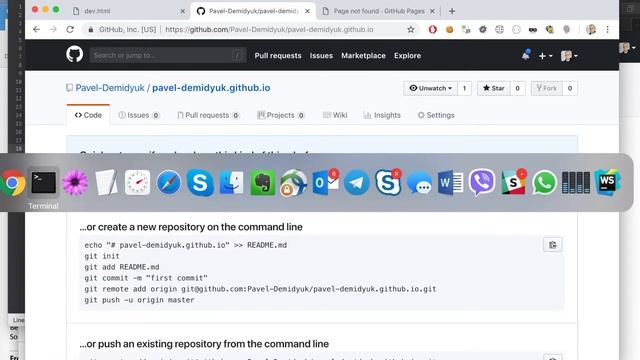Open the GitHub user avatar menu
Screen dimensions: 640x360
click(x=569, y=56)
